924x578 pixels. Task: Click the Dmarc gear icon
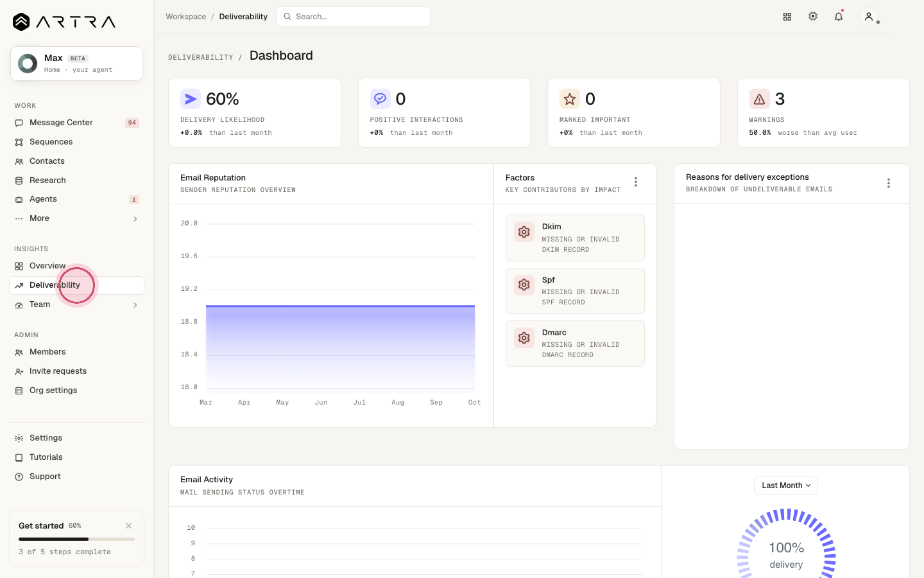click(x=524, y=338)
